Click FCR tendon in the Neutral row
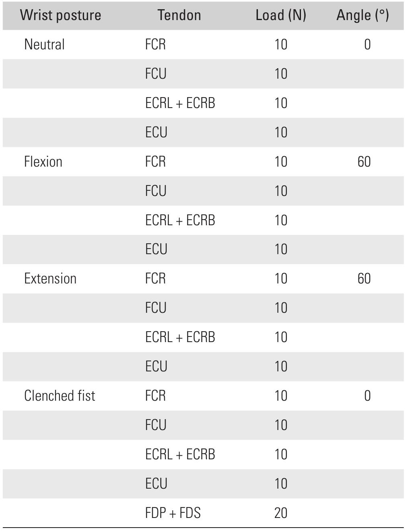The image size is (405, 532). [155, 44]
